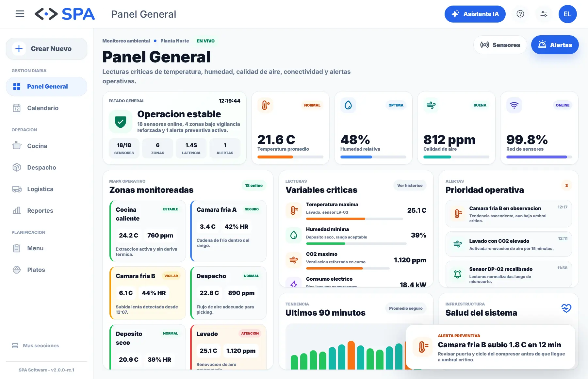The height and width of the screenshot is (379, 588).
Task: Click the 1.120 ppm CO2 maximo value
Action: (410, 260)
